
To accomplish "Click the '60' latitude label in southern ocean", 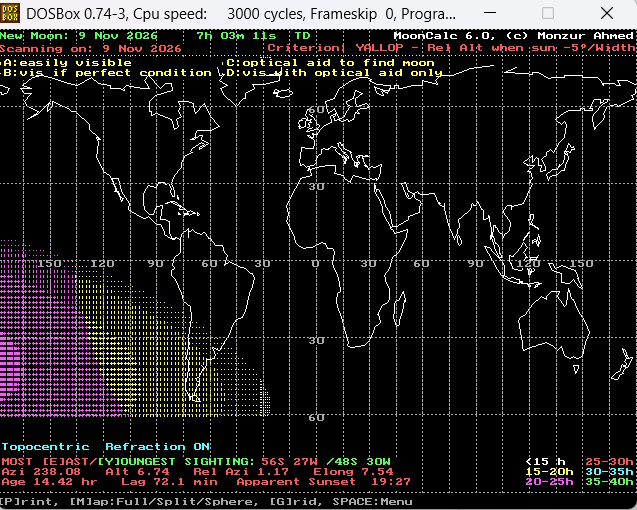I will tap(316, 417).
